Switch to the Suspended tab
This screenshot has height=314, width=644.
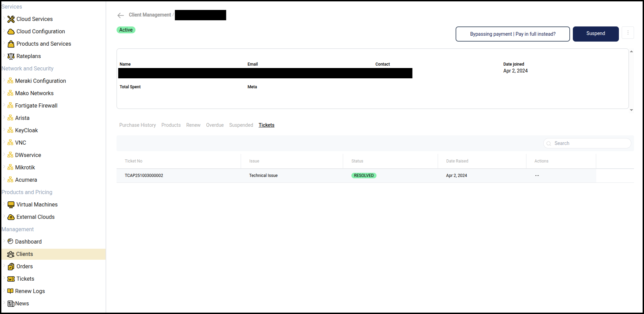(241, 125)
